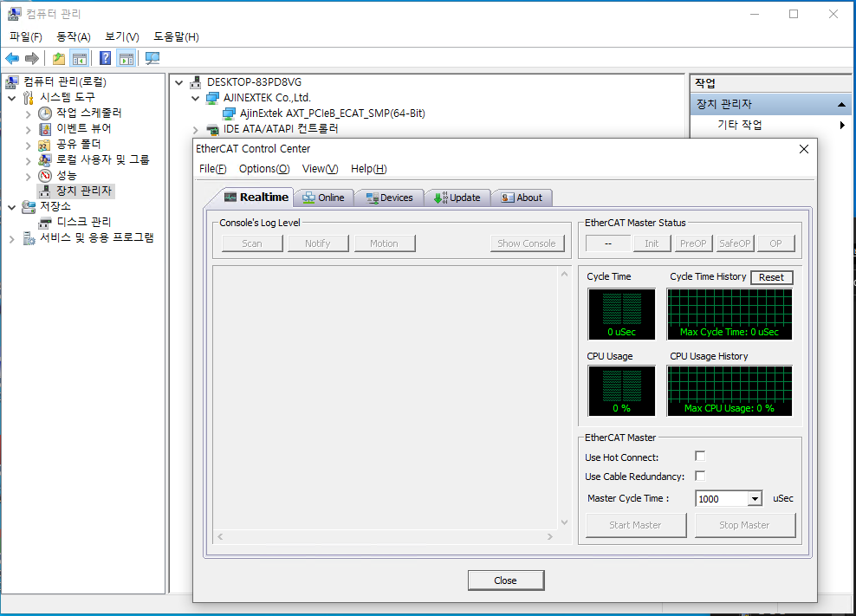
Task: Click the Performance icon in tree
Action: (45, 176)
